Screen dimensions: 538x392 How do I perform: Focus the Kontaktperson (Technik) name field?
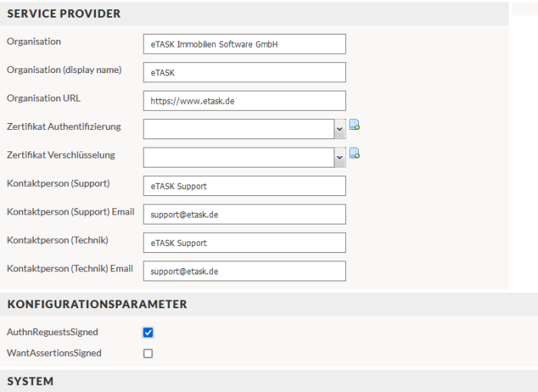(244, 243)
